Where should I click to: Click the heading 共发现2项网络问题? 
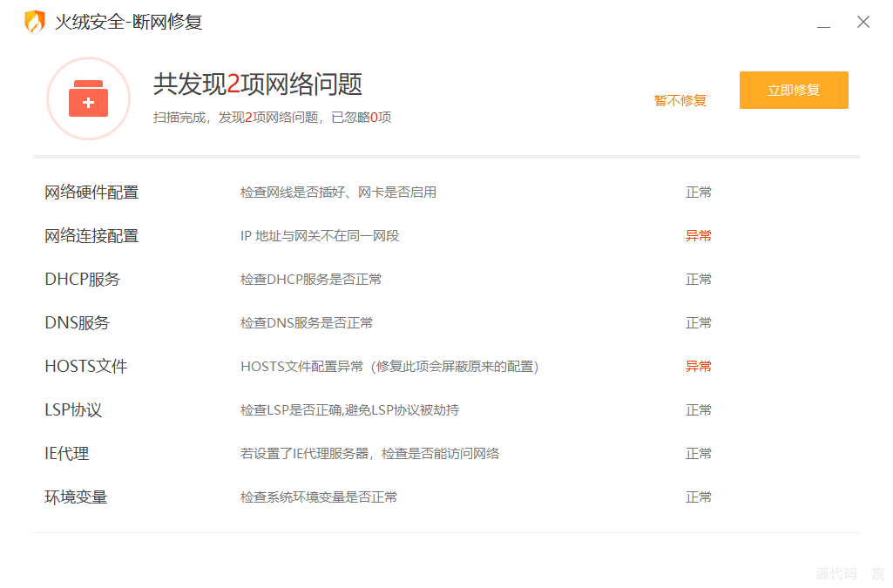coord(257,84)
